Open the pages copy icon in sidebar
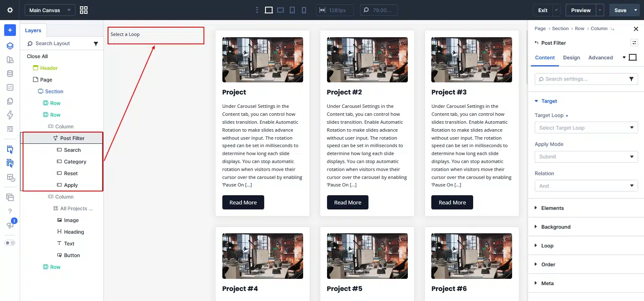This screenshot has width=644, height=301. [10, 101]
